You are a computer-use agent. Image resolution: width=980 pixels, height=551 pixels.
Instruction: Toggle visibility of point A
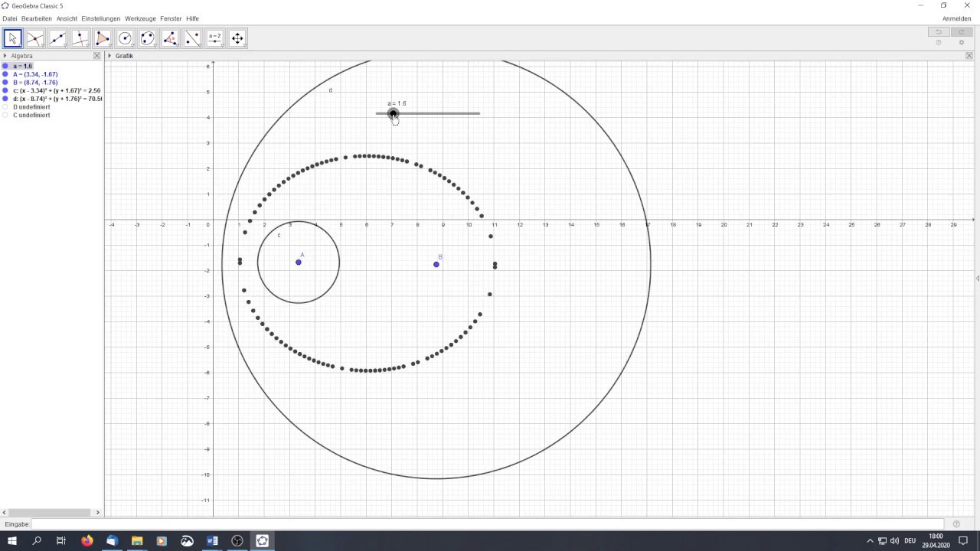click(5, 74)
